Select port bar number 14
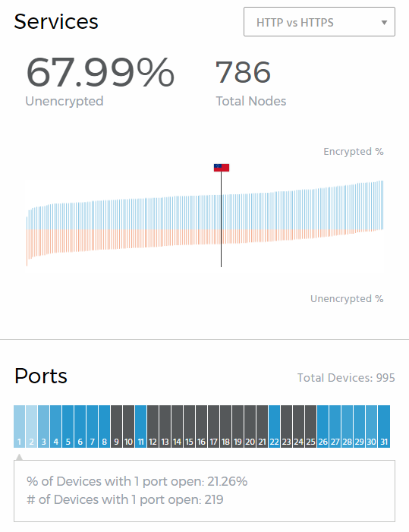The height and width of the screenshot is (532, 409). click(x=177, y=427)
